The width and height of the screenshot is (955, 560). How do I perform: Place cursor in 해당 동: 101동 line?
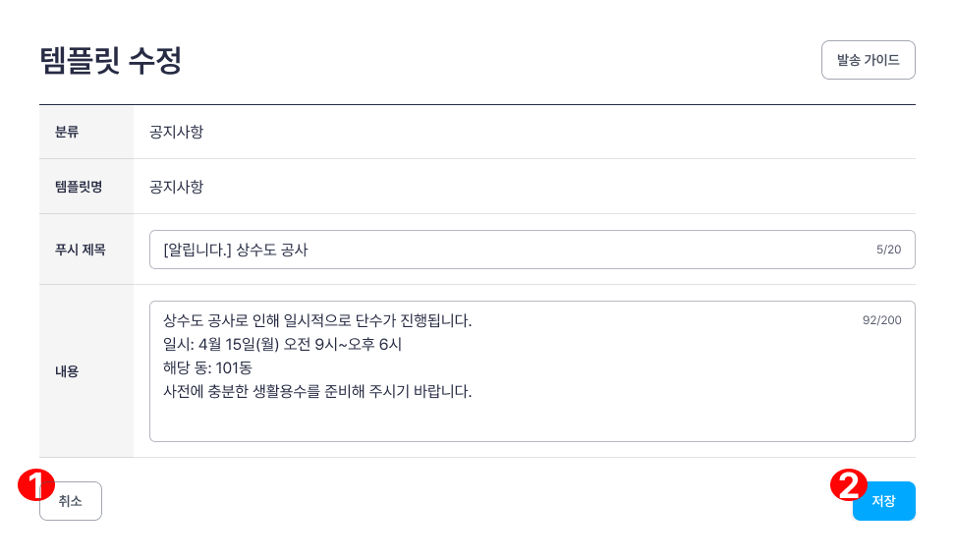coord(207,367)
